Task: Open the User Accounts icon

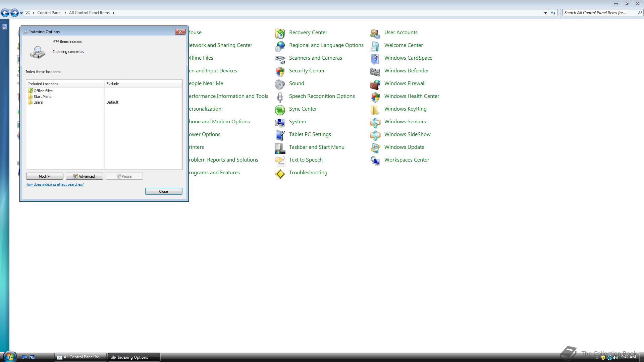Action: [x=375, y=33]
